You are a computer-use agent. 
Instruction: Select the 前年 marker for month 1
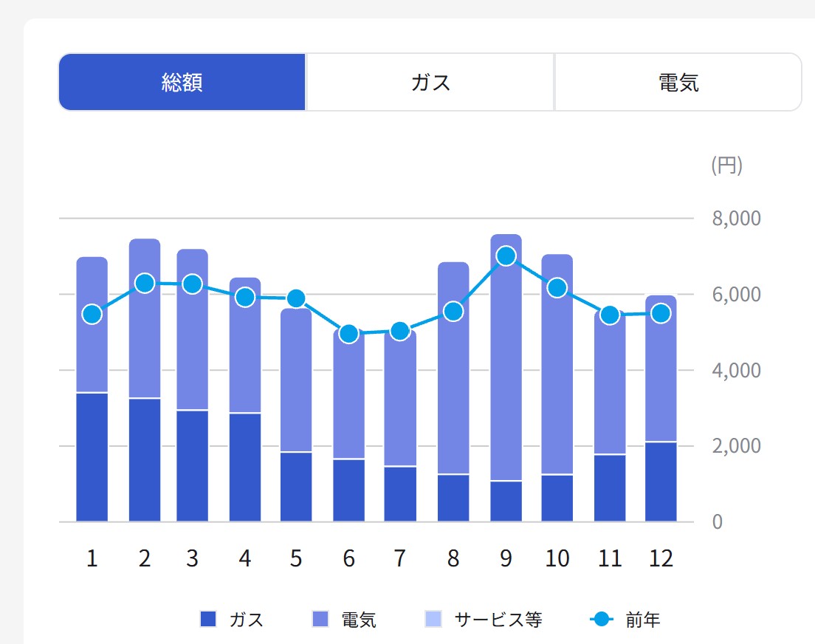coord(92,315)
